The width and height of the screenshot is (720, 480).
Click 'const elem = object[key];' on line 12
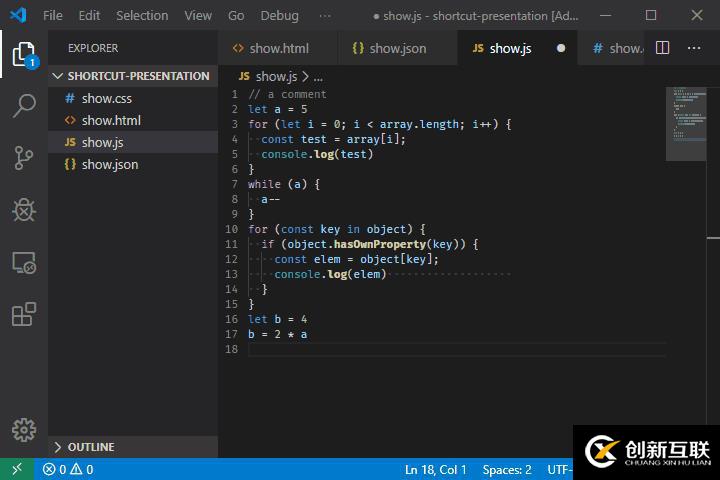356,259
